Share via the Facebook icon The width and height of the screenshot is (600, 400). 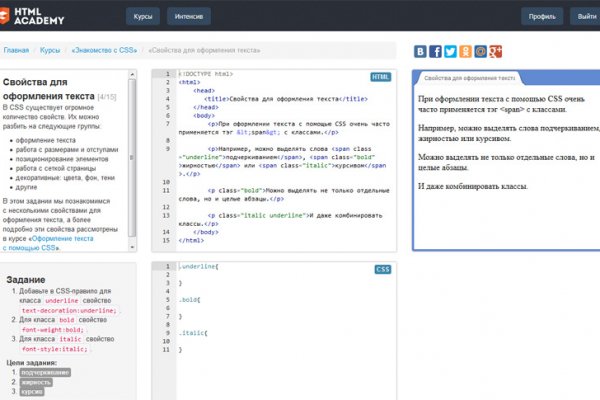coord(436,51)
